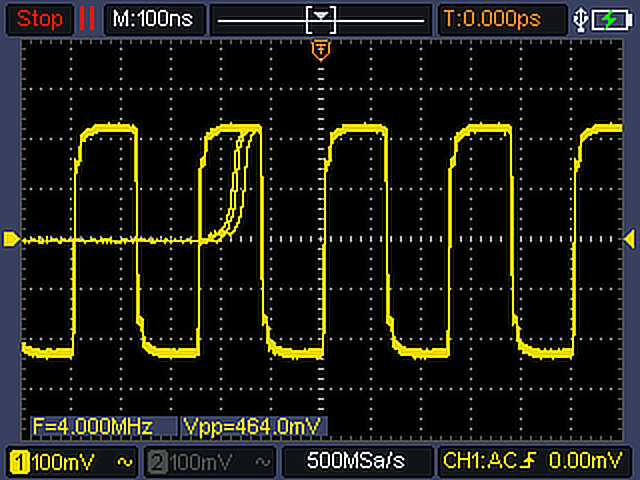Viewport: 640px width, 480px height.
Task: Click the orange trigger position marker
Action: tap(321, 49)
